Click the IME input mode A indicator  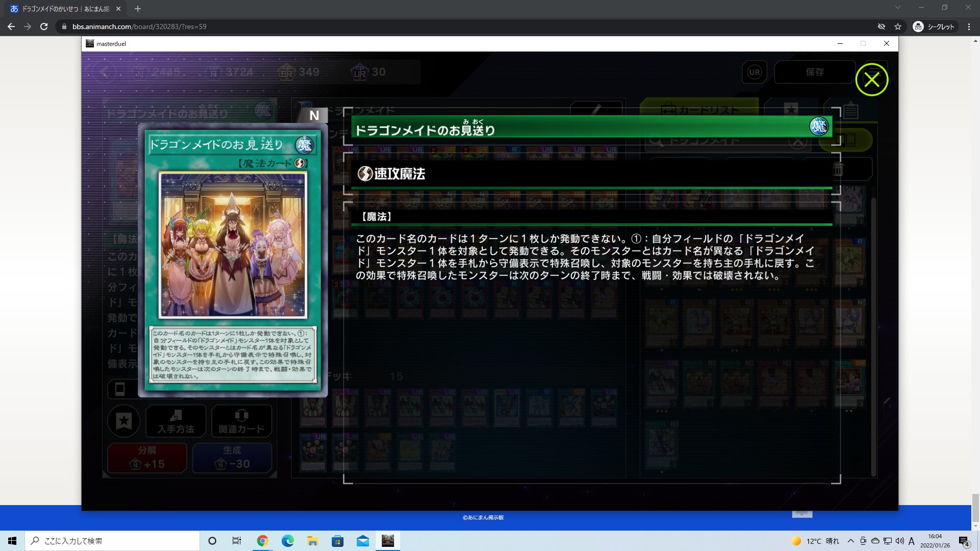pos(911,541)
